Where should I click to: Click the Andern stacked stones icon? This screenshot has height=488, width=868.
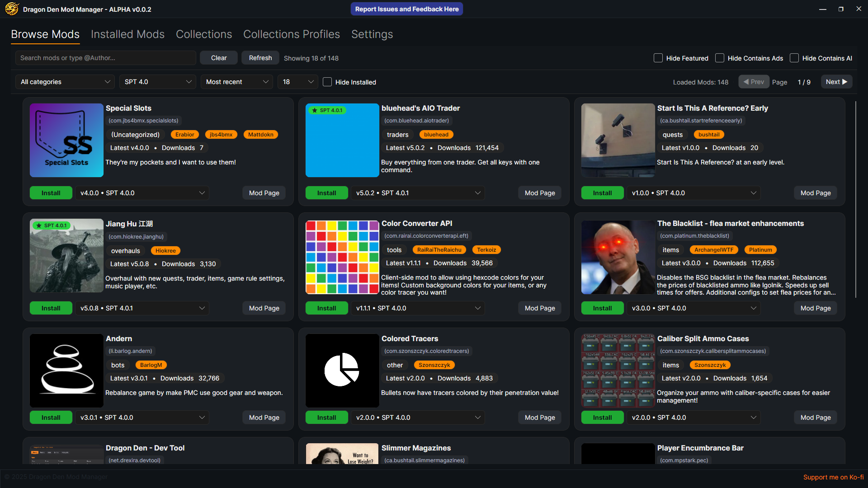(66, 371)
